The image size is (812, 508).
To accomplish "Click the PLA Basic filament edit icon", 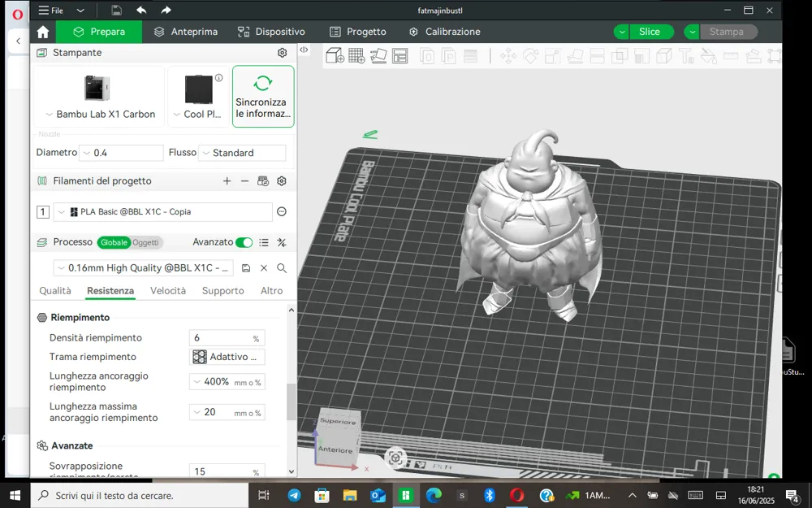I will tap(282, 211).
